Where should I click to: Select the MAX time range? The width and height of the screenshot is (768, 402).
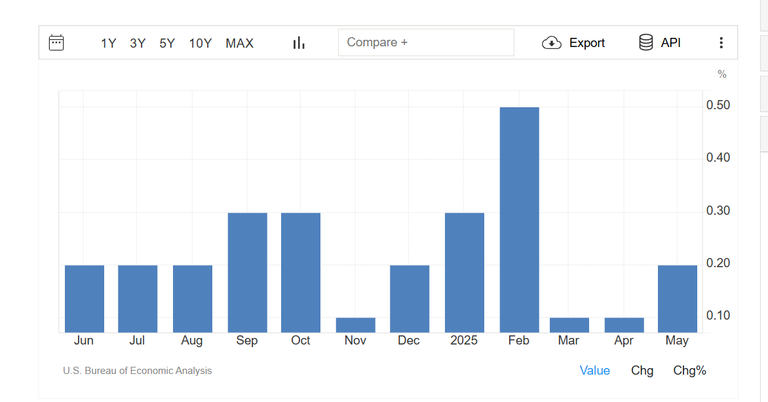(240, 43)
